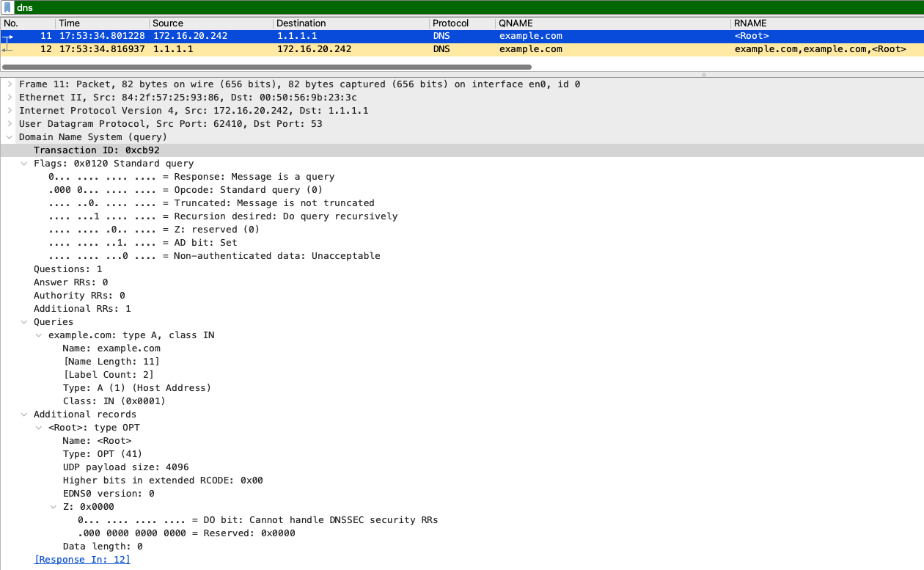Collapse the Flags: 0x0120 node

[x=24, y=164]
